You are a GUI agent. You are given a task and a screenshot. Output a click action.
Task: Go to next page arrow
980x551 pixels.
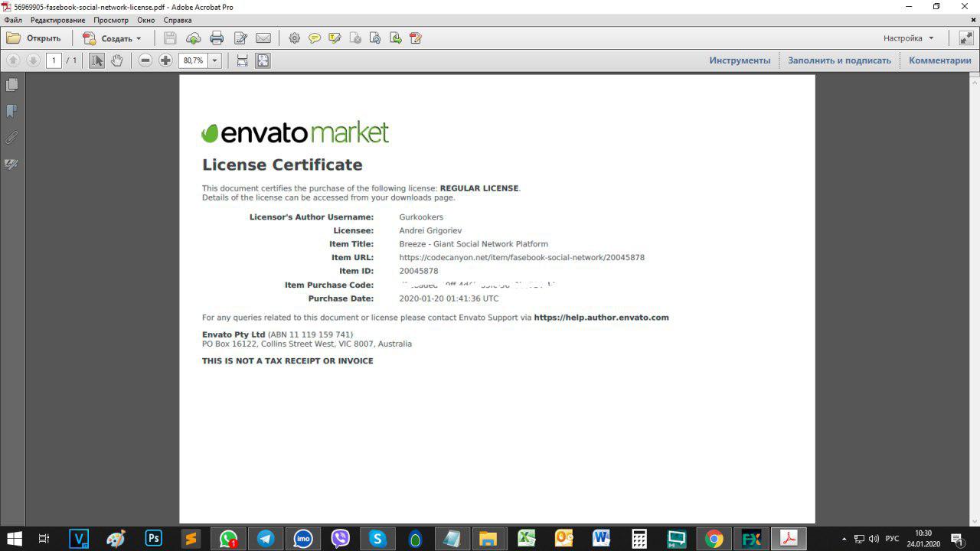[x=33, y=60]
